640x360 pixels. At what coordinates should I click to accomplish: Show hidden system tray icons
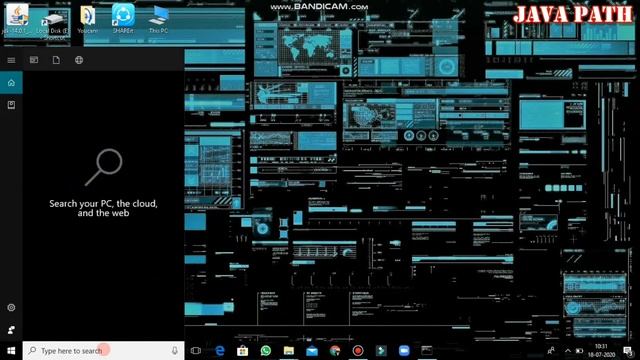(x=568, y=351)
